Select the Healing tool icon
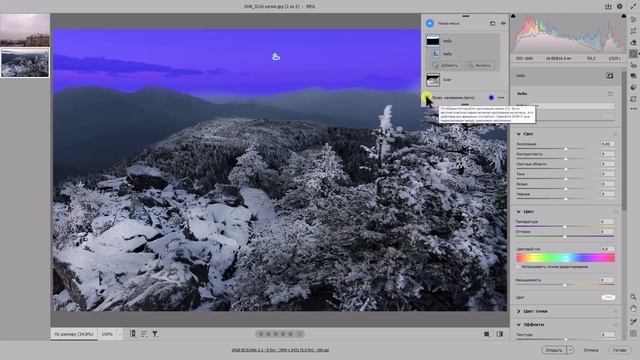The width and height of the screenshot is (640, 360). (633, 42)
